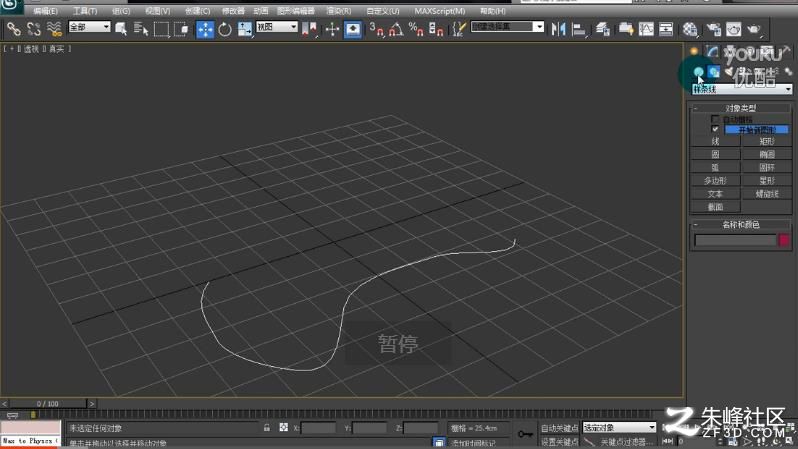798x449 pixels.
Task: Open the 编辑(E) menu
Action: tap(45, 11)
